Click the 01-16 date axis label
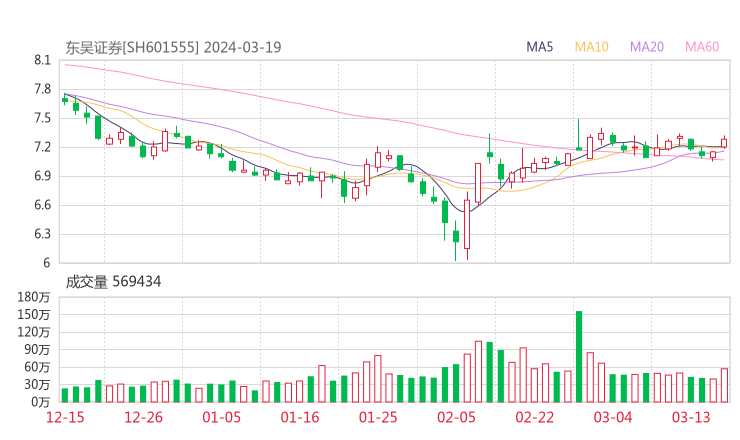 tap(300, 417)
